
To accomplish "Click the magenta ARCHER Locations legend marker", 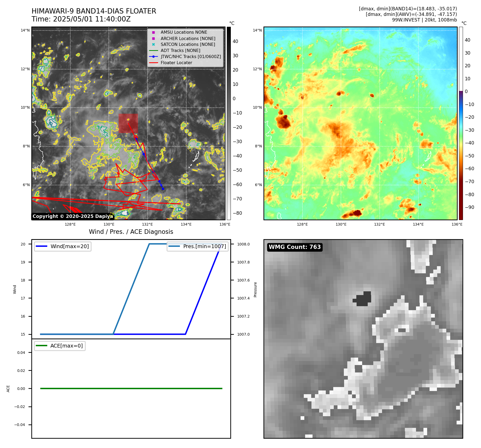I will 153,38.
